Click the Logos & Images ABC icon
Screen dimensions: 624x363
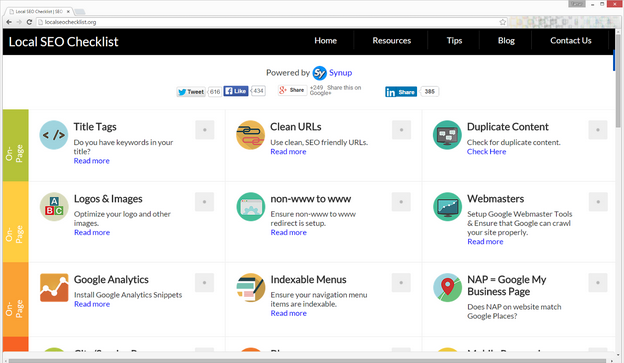coord(54,207)
